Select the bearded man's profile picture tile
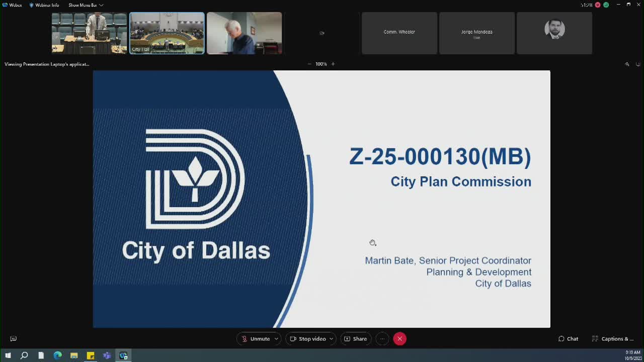Image resolution: width=644 pixels, height=362 pixels. tap(554, 33)
